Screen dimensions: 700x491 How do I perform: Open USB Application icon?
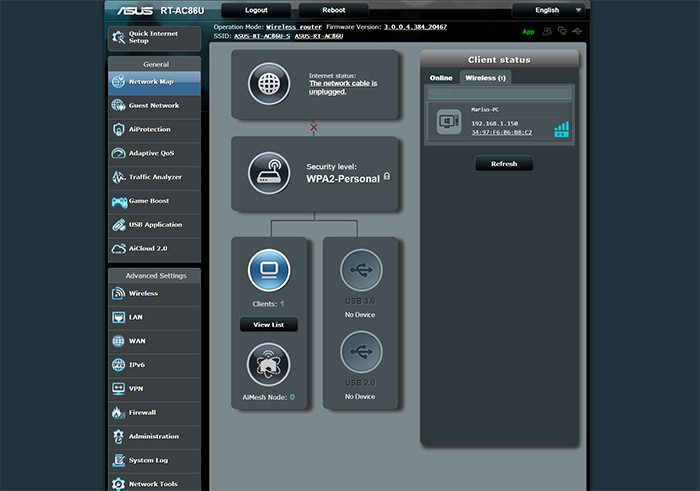[118, 225]
